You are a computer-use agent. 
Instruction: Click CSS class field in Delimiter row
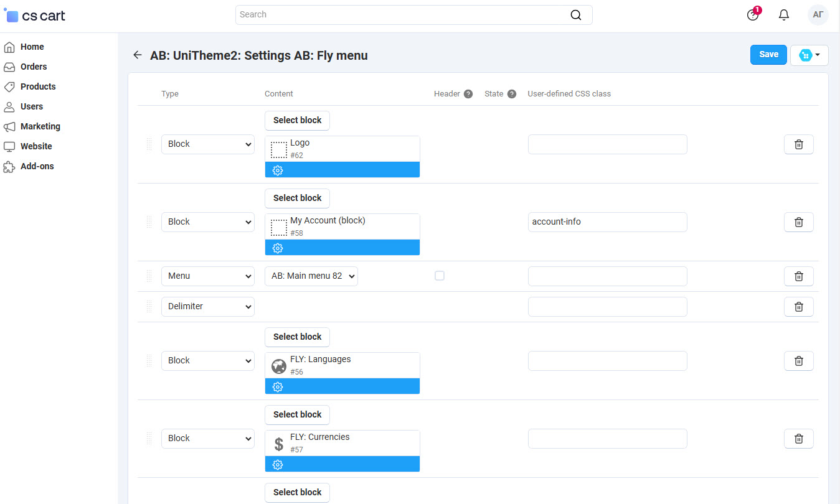pos(608,307)
